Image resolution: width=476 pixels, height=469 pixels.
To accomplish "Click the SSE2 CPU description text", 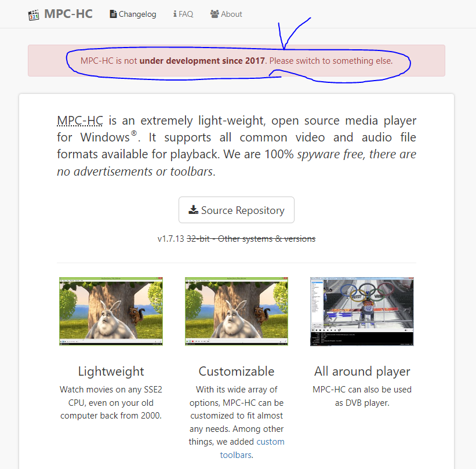I will (111, 402).
